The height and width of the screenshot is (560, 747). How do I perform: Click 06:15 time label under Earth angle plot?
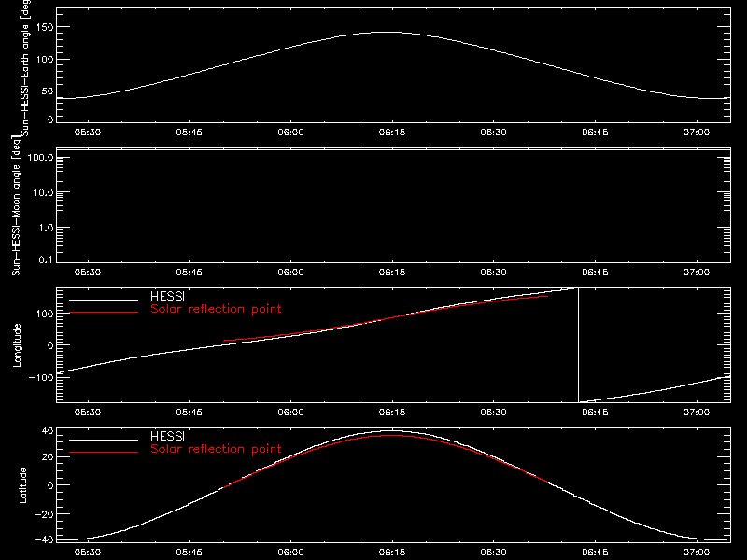click(392, 133)
